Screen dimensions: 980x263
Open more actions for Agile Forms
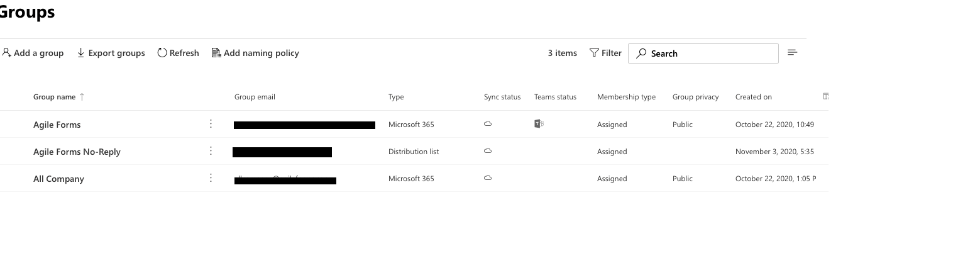(x=211, y=124)
